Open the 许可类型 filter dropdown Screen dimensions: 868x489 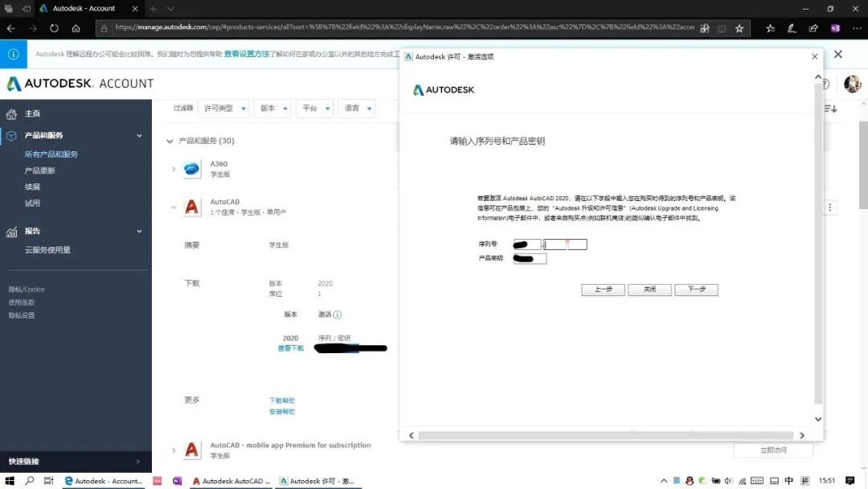224,109
